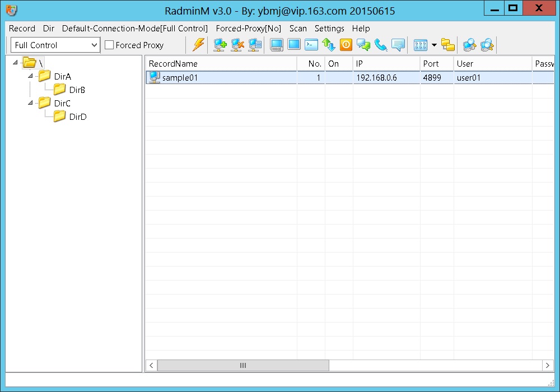Open the Record menu

[22, 28]
